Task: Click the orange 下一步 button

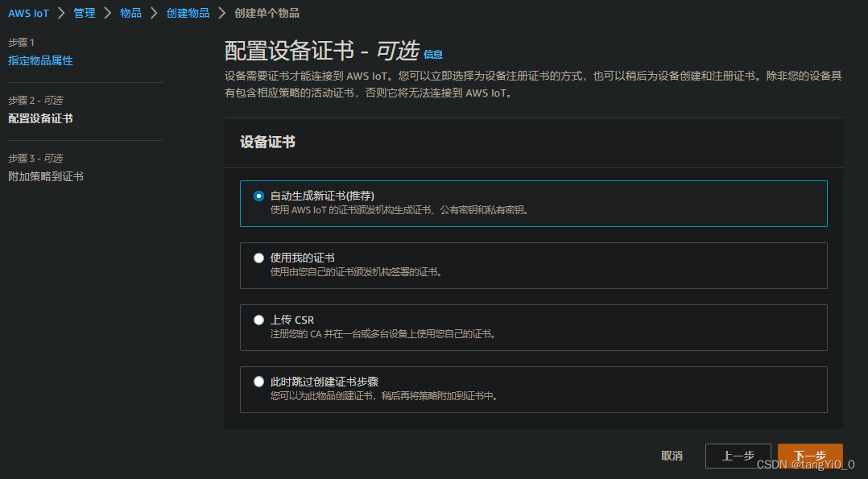Action: click(x=809, y=456)
